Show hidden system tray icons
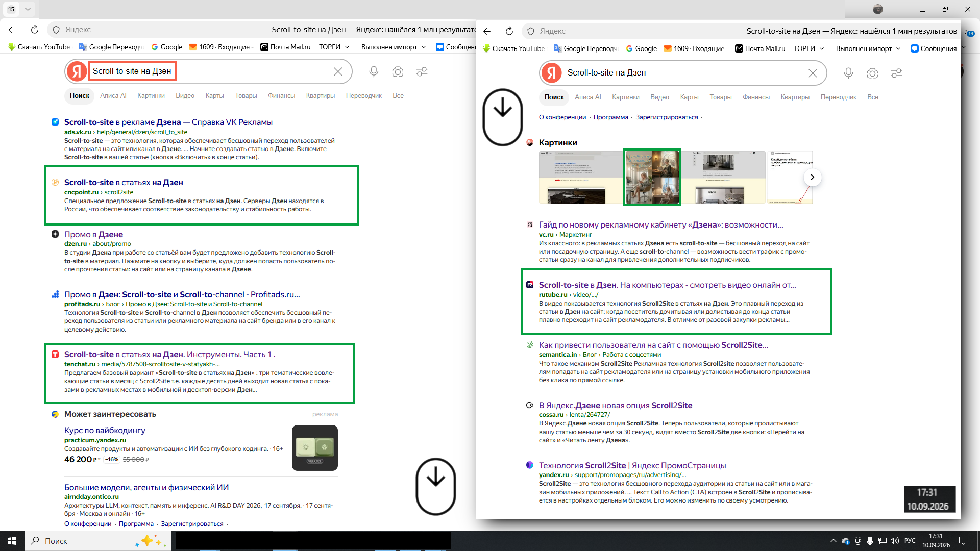The height and width of the screenshot is (551, 980). click(833, 541)
